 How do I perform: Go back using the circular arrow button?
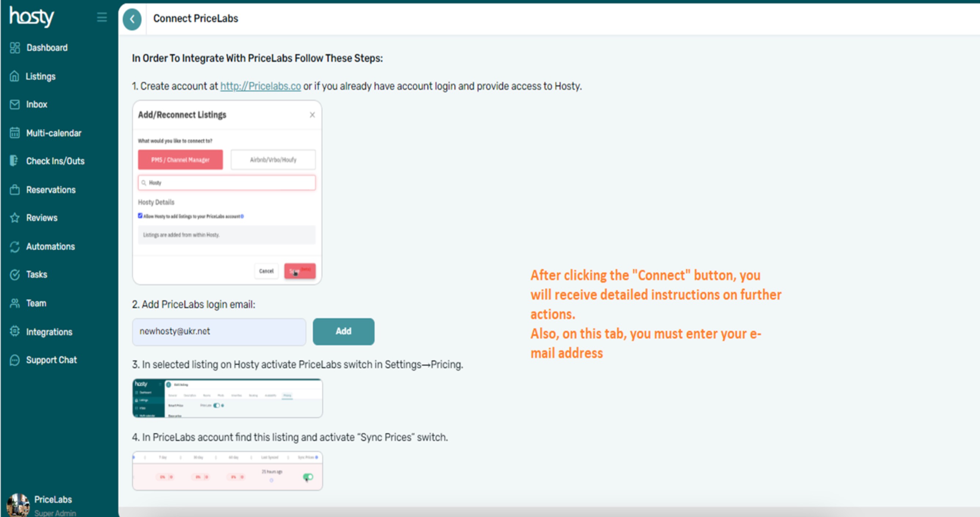132,19
